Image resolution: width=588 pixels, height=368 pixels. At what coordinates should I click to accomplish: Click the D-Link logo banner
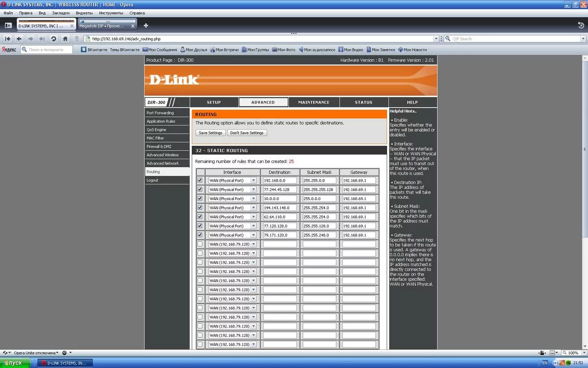point(174,79)
